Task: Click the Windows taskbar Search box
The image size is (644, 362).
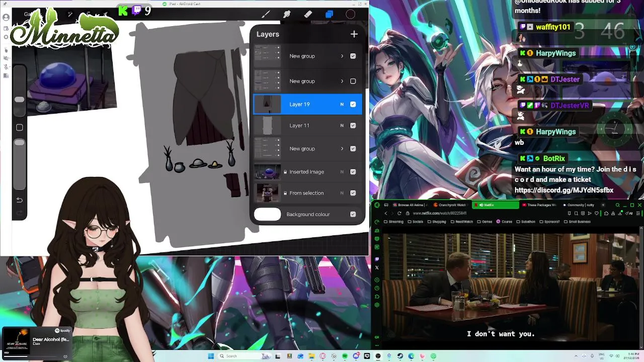Action: point(245,356)
